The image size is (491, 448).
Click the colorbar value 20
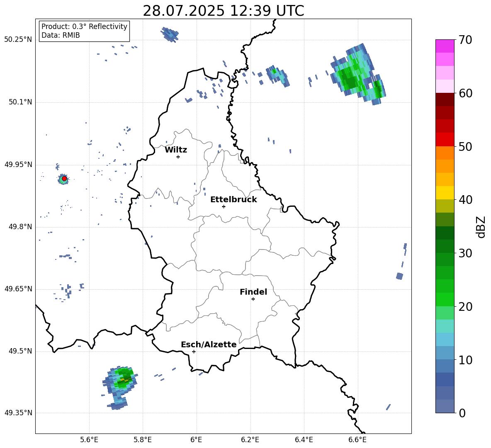pos(465,307)
